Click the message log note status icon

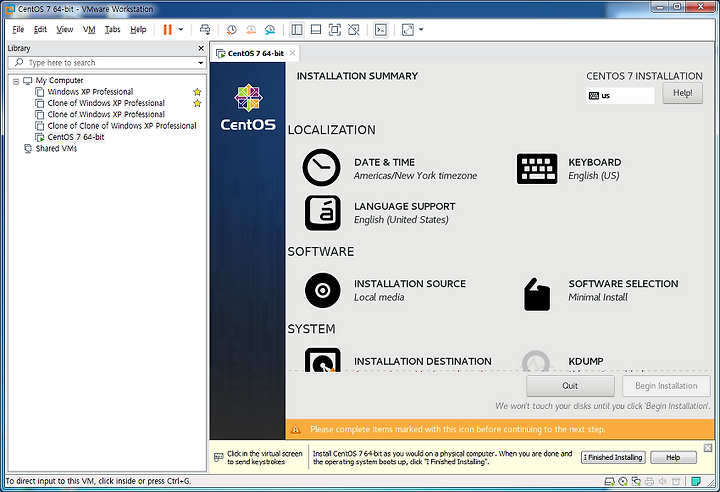tap(696, 481)
